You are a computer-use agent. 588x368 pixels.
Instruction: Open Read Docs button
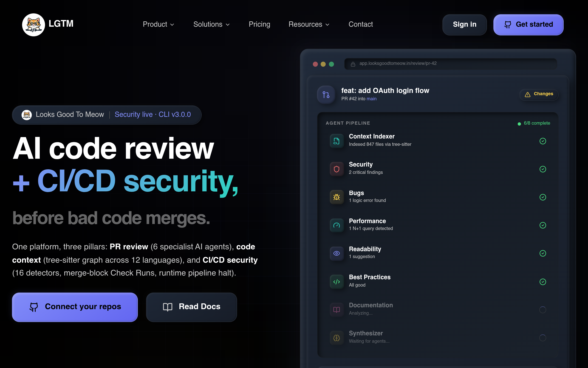coord(192,307)
